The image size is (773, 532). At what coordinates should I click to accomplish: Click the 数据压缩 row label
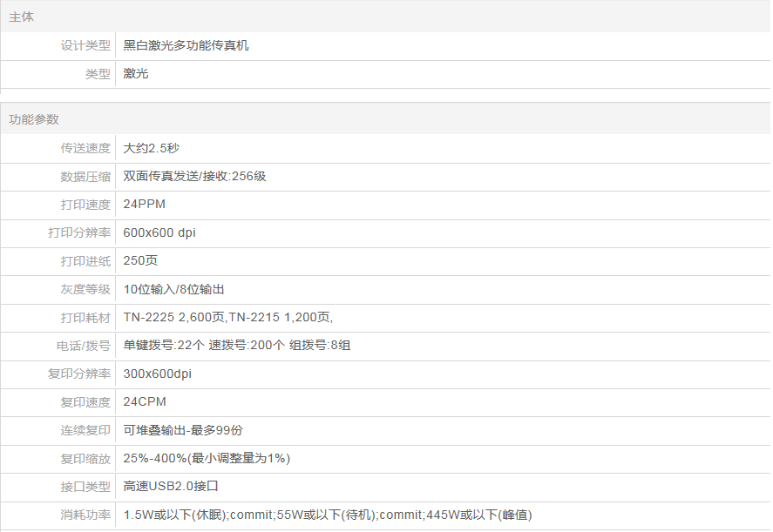coord(85,177)
